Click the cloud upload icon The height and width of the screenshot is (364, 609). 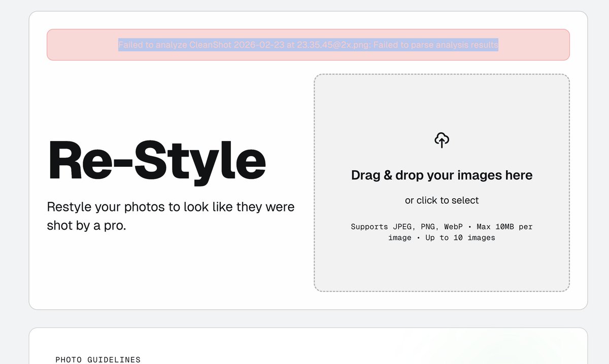coord(442,140)
